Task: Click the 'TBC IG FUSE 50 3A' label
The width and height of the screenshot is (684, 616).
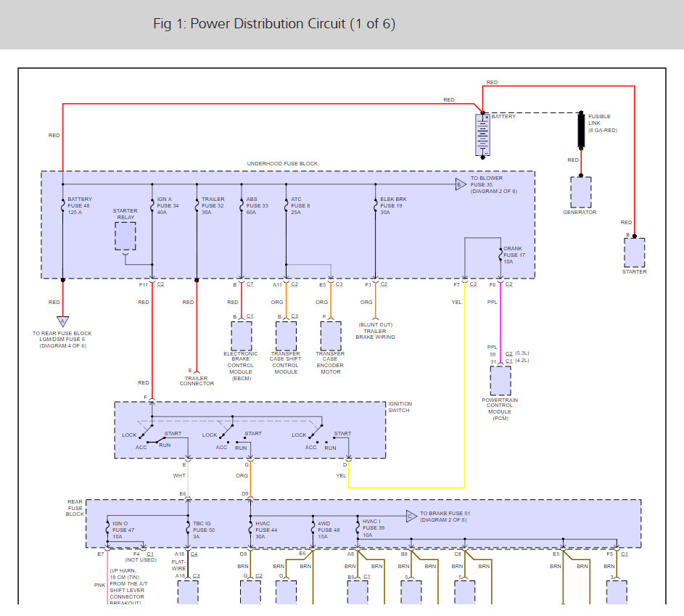Action: (204, 530)
